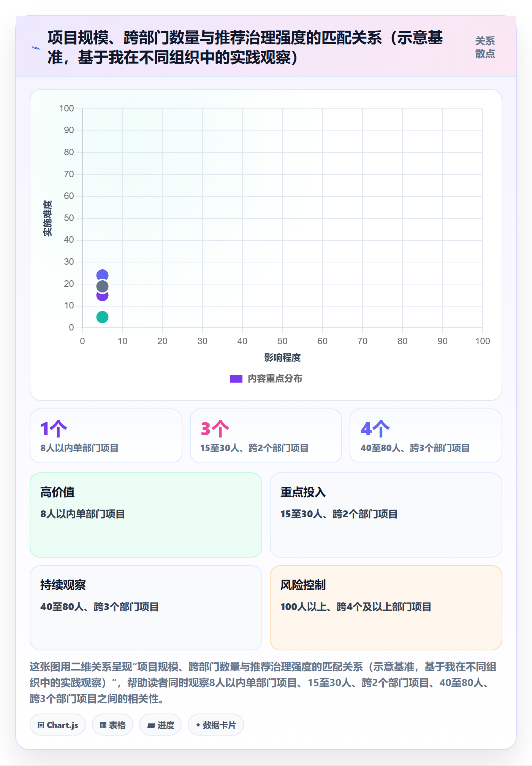Click stat caption 40至80人、跨3个部门项目 under 4个
This screenshot has height=766, width=532.
[x=415, y=448]
